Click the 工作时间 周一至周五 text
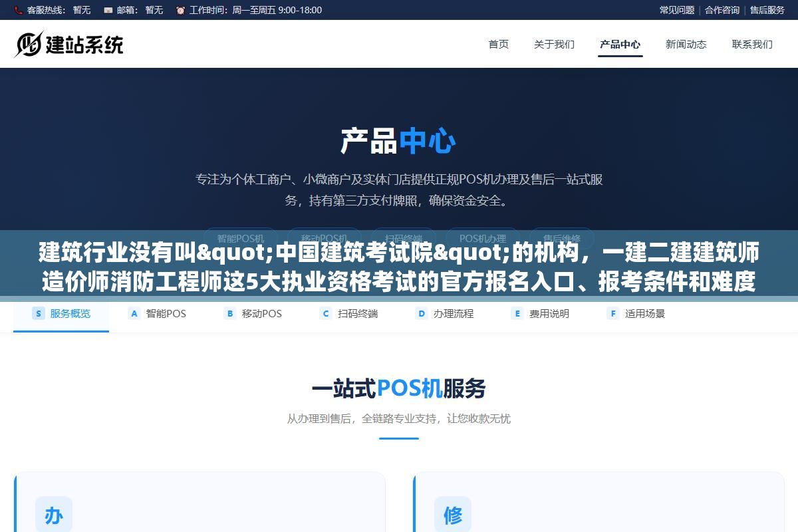The width and height of the screenshot is (798, 532). point(255,10)
